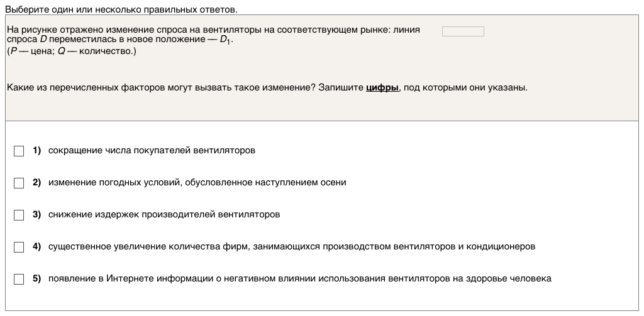Click the underlined word "цифры"
Viewport: 644px width, 316px height.
coord(382,88)
